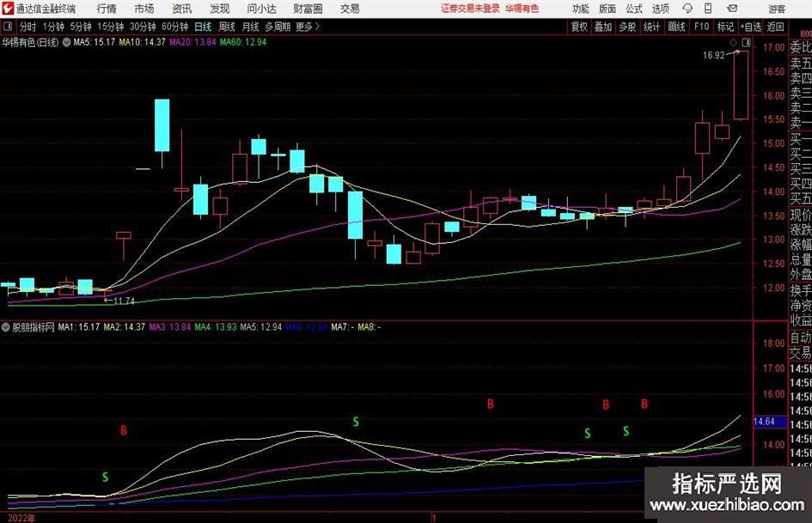812x523 pixels.
Task: Toggle the left sidebar panel icon beside 分时
Action: pyautogui.click(x=7, y=27)
